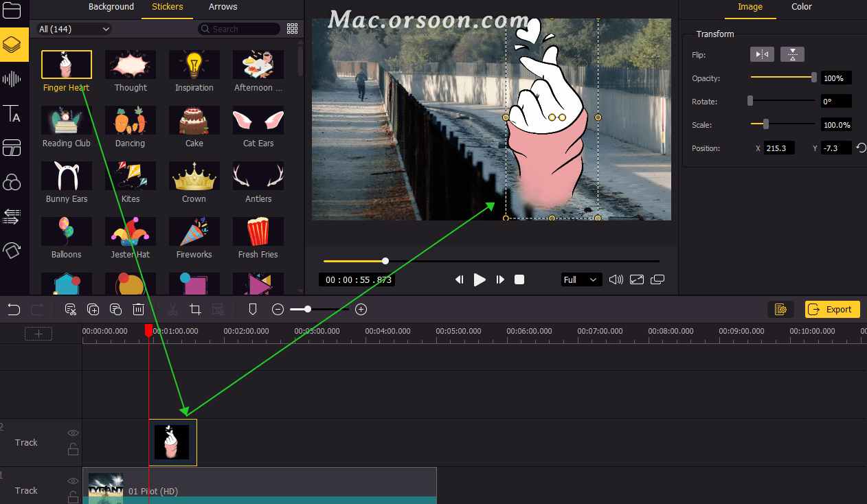Add a marker with the marker icon
The width and height of the screenshot is (867, 504).
[x=252, y=310]
